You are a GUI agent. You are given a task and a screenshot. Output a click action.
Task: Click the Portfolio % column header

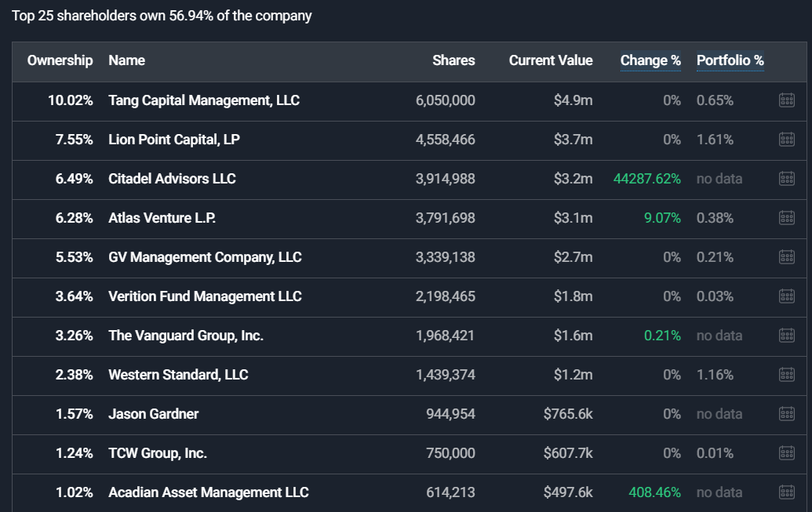tap(730, 60)
